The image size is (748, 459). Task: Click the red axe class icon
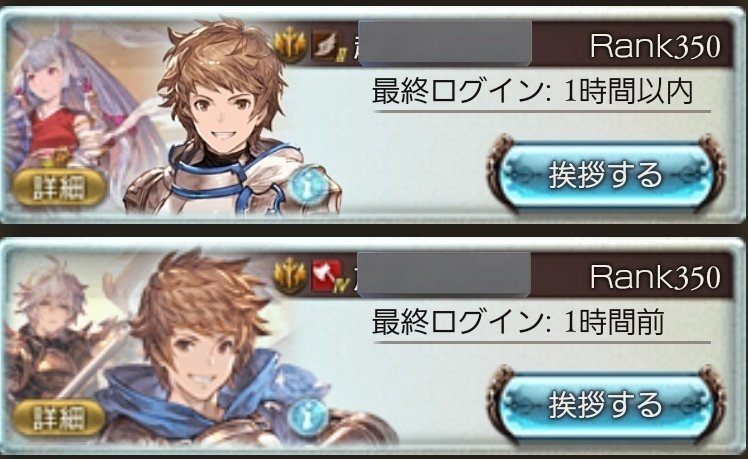coord(328,276)
